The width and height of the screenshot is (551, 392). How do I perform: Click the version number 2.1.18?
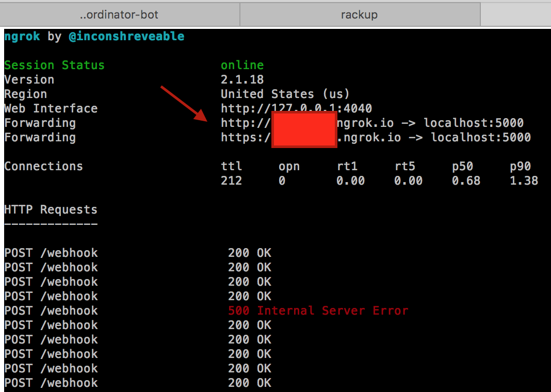pyautogui.click(x=242, y=80)
